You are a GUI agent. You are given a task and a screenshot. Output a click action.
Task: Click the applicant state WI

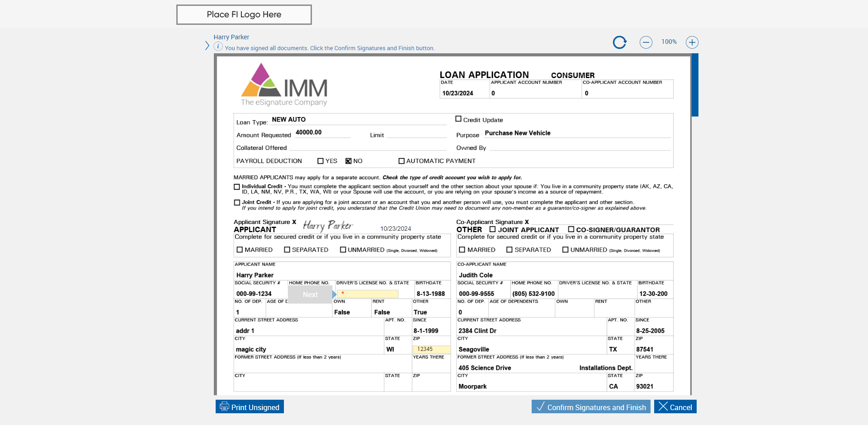(x=390, y=349)
